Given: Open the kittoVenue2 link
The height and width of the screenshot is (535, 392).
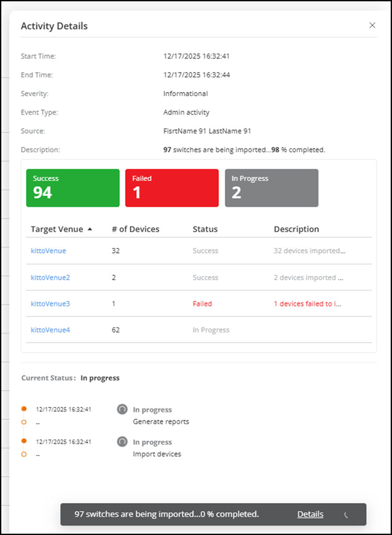Looking at the screenshot, I should click(50, 277).
